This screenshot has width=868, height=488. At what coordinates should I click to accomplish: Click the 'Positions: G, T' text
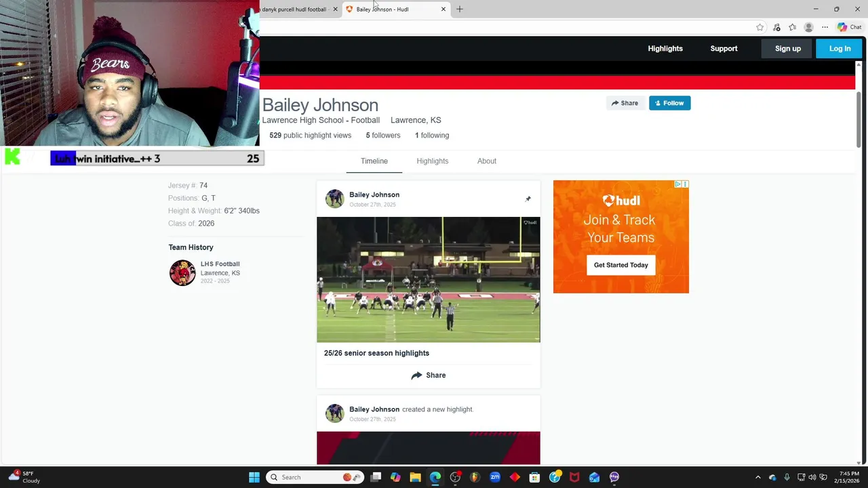coord(192,198)
